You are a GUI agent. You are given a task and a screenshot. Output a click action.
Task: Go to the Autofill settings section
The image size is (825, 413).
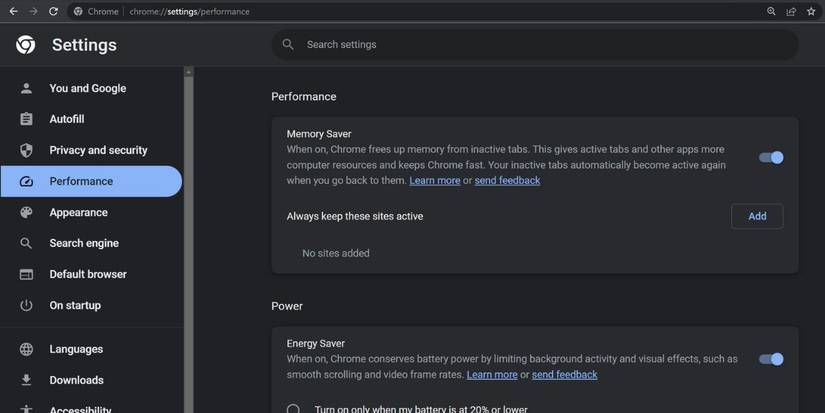(67, 119)
